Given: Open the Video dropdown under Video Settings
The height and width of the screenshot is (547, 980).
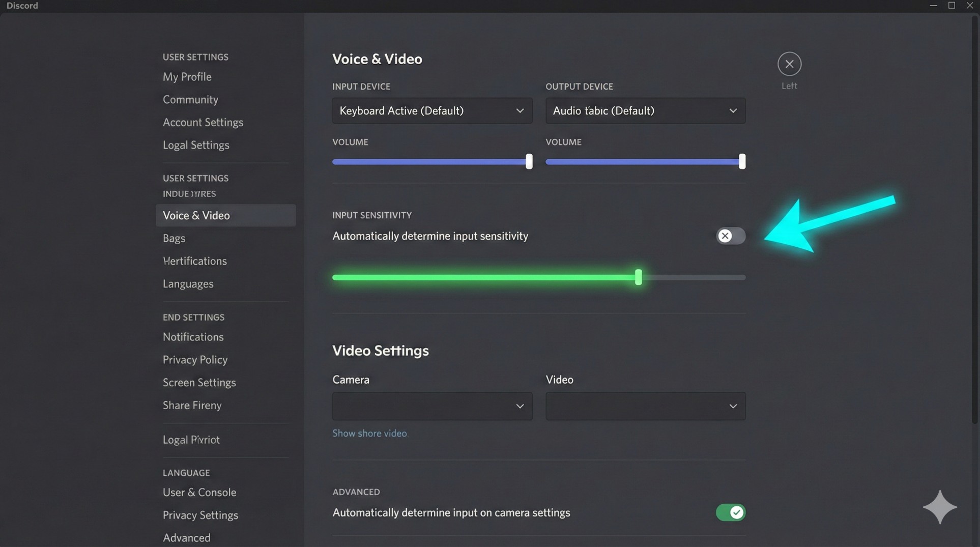Looking at the screenshot, I should pyautogui.click(x=645, y=406).
